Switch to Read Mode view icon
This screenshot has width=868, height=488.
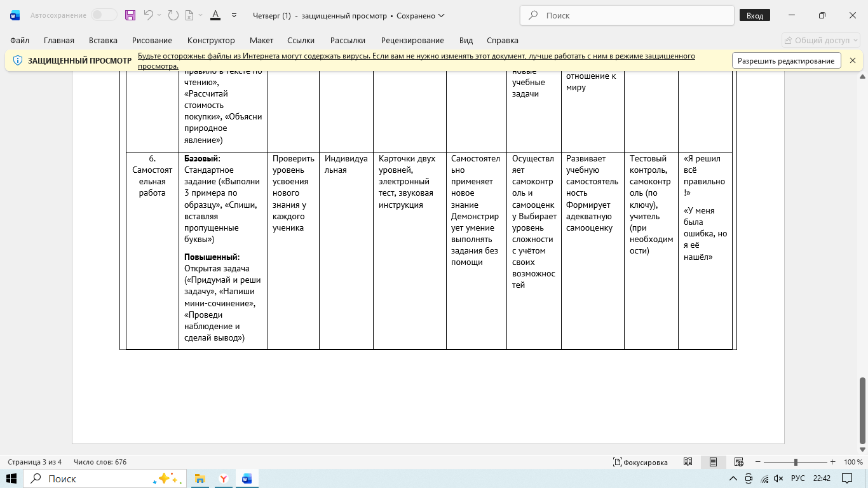click(x=688, y=462)
